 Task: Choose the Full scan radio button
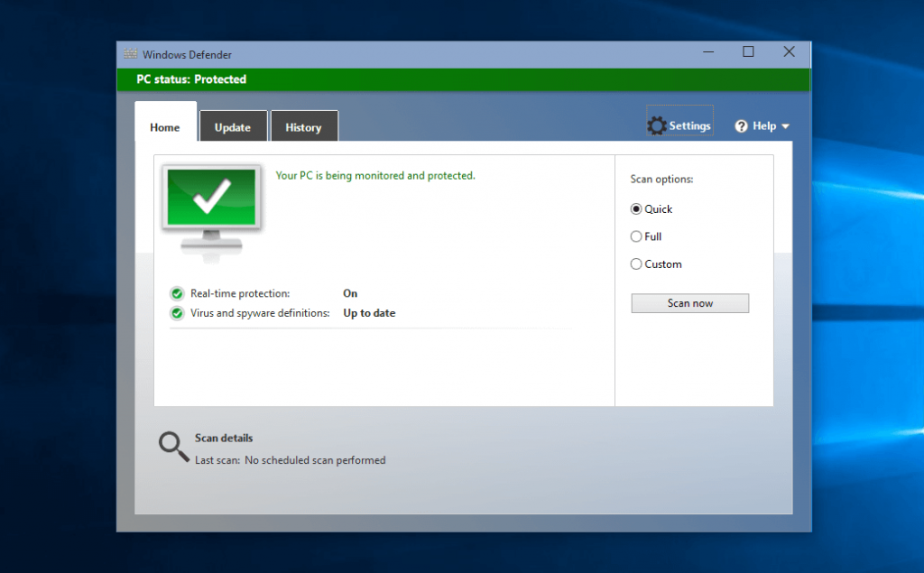tap(636, 236)
